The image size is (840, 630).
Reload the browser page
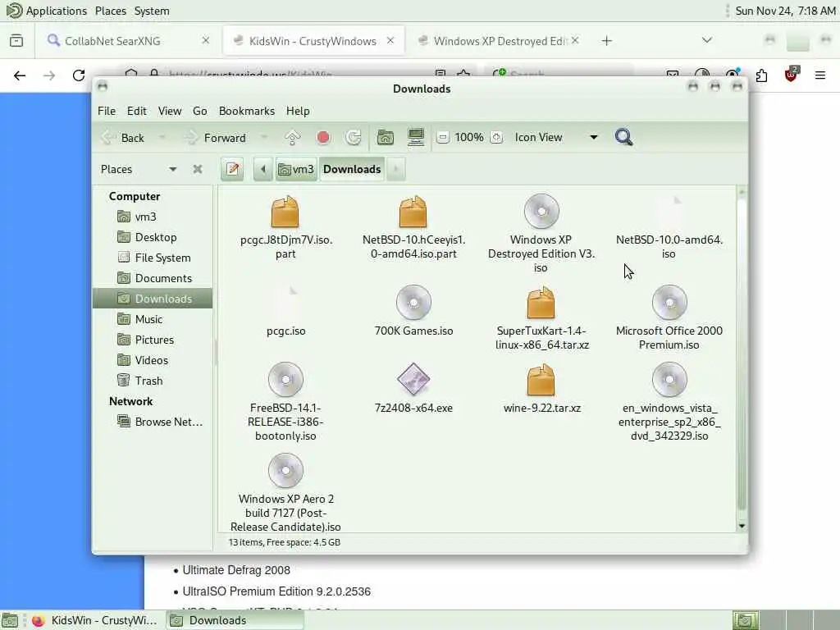click(x=79, y=75)
